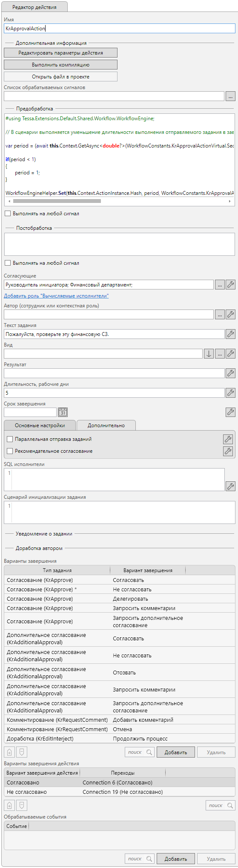
Task: Open calendar picker for Срок завершения
Action: tap(63, 412)
